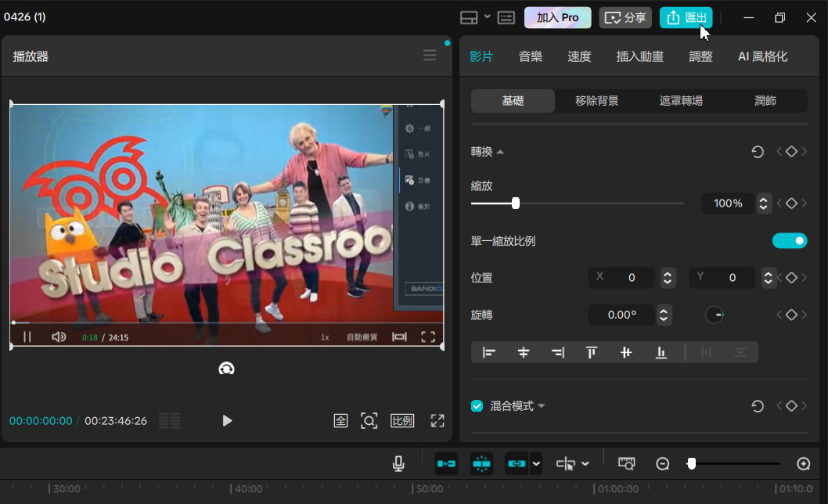Click the 加入 Pro button
This screenshot has height=504, width=828.
[x=558, y=17]
